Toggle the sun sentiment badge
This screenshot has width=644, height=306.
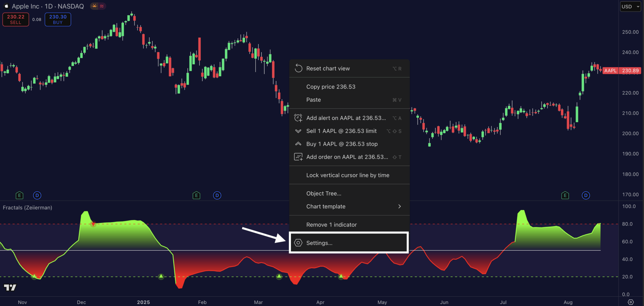(x=94, y=6)
